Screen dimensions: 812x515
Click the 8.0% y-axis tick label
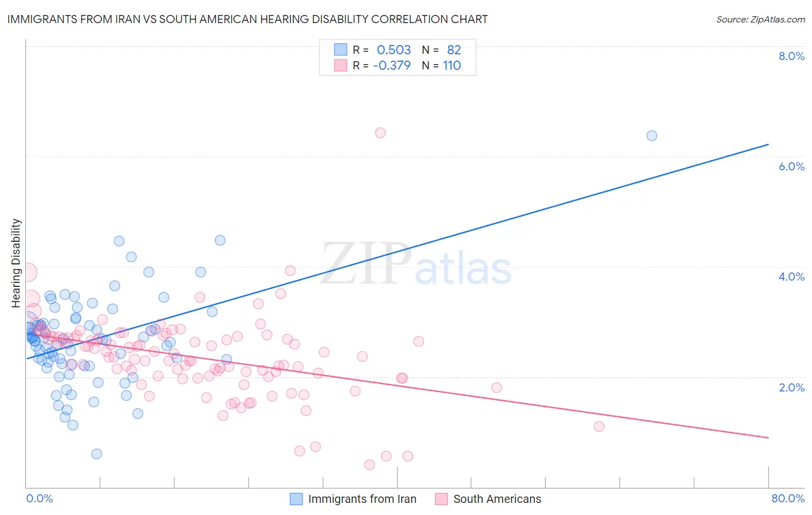791,56
